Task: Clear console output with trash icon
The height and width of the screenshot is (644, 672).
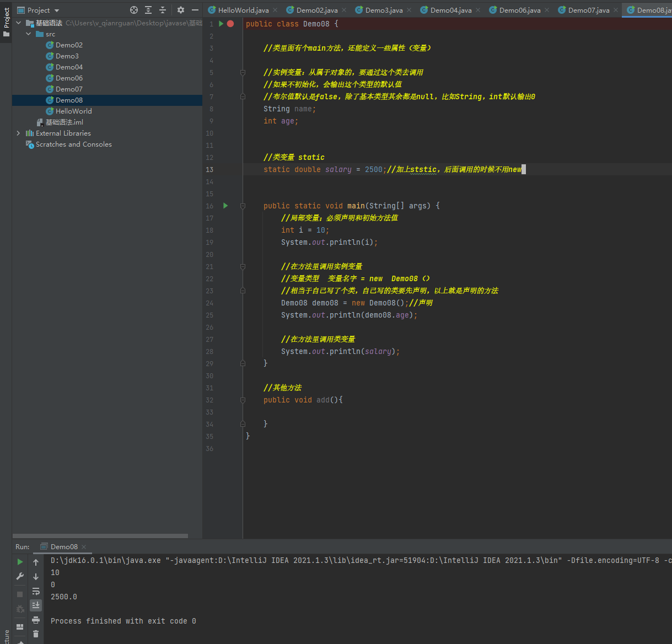Action: tap(36, 634)
